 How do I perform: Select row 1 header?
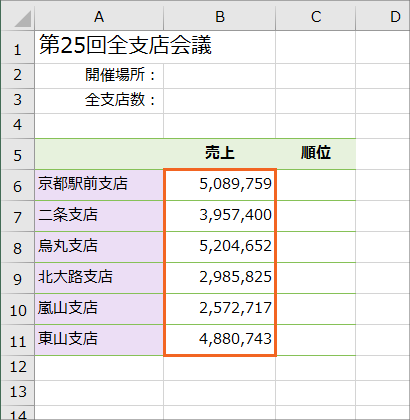click(17, 47)
